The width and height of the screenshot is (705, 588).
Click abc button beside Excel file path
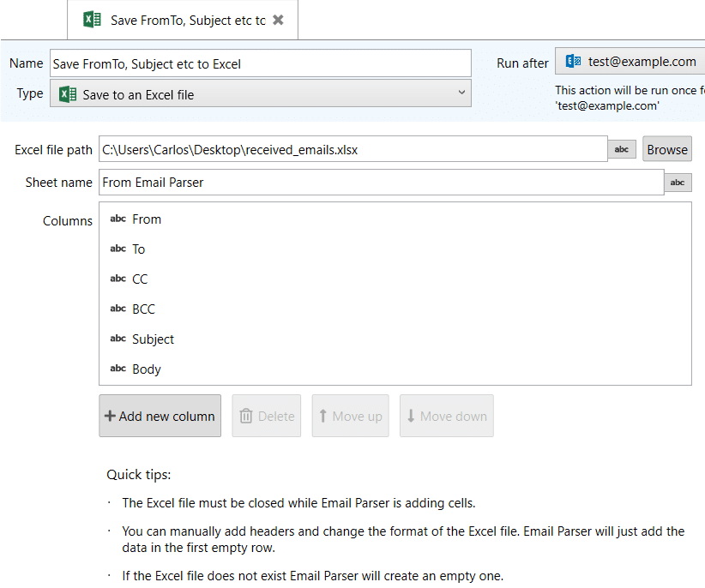click(622, 149)
